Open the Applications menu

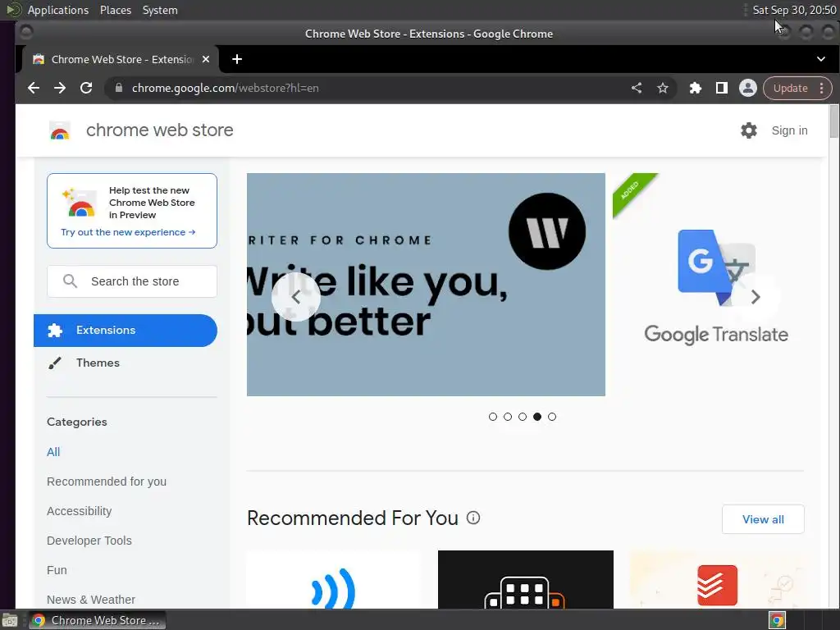pos(58,10)
